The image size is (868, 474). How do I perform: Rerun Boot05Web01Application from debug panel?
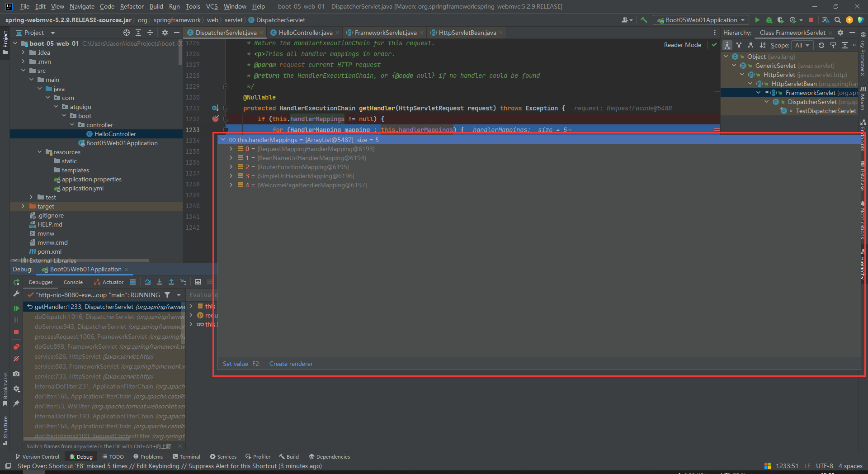click(x=16, y=282)
